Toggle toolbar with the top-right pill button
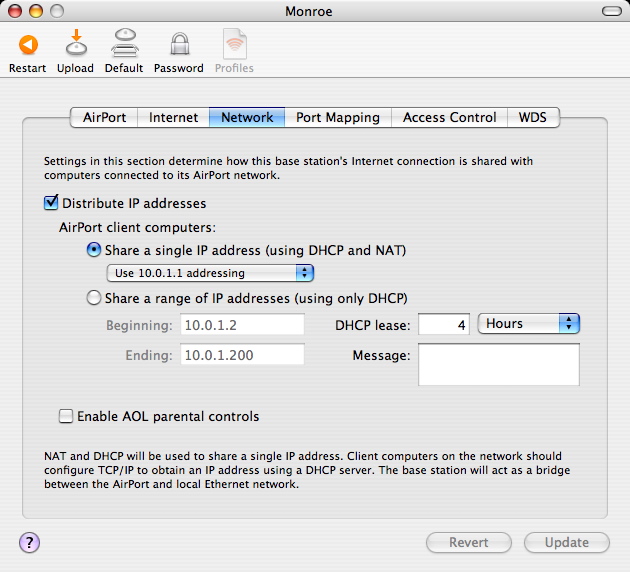Viewport: 630px width, 572px height. pyautogui.click(x=612, y=11)
